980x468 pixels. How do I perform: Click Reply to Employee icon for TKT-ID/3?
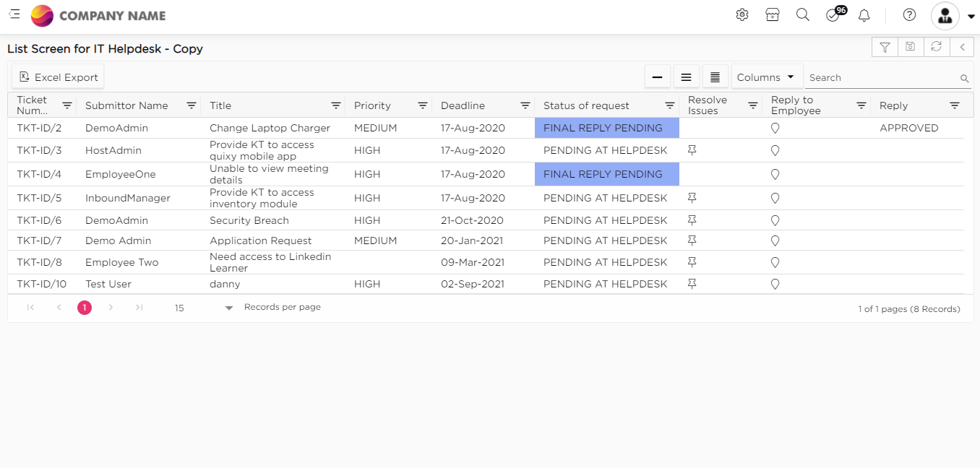[775, 151]
